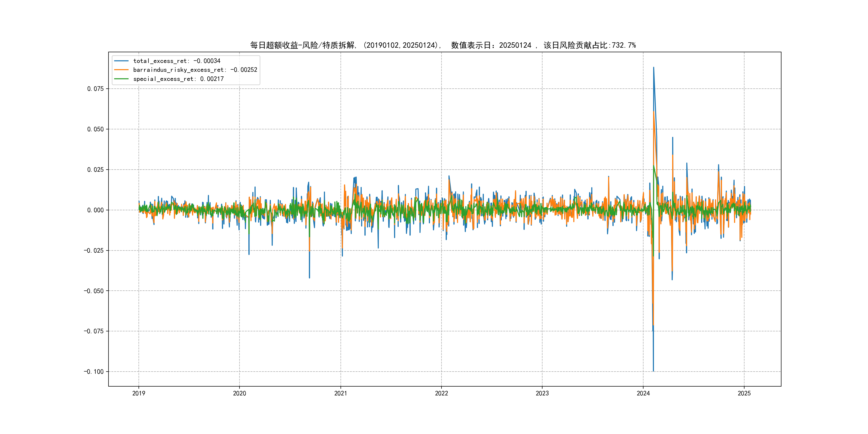This screenshot has height=434, width=868.
Task: Click the 0.000 y-axis tick label
Action: pyautogui.click(x=95, y=210)
